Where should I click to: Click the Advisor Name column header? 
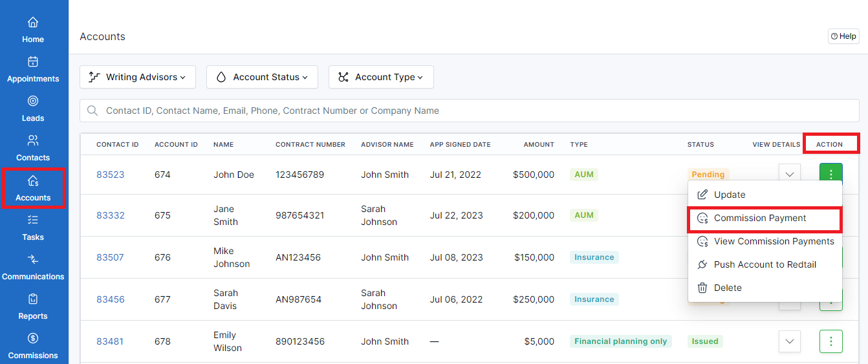click(x=387, y=144)
